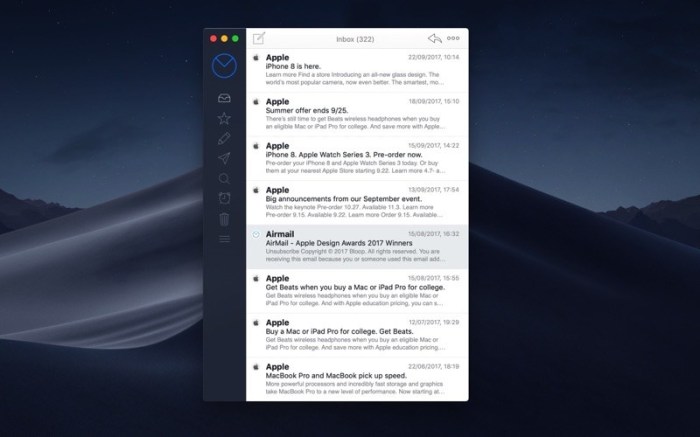Click the compose new message icon
Image resolution: width=700 pixels, height=437 pixels.
click(259, 38)
